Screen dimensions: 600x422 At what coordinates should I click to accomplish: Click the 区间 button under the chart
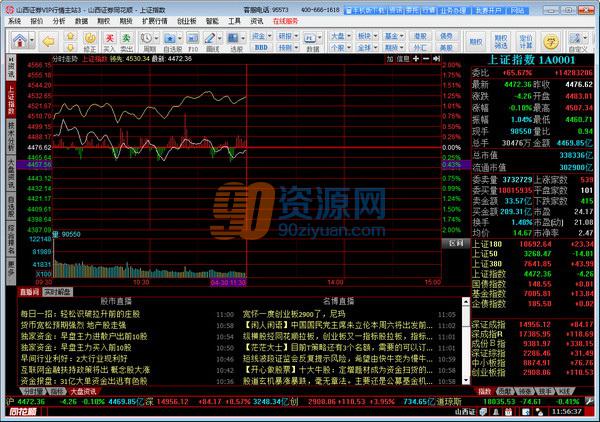point(456,243)
